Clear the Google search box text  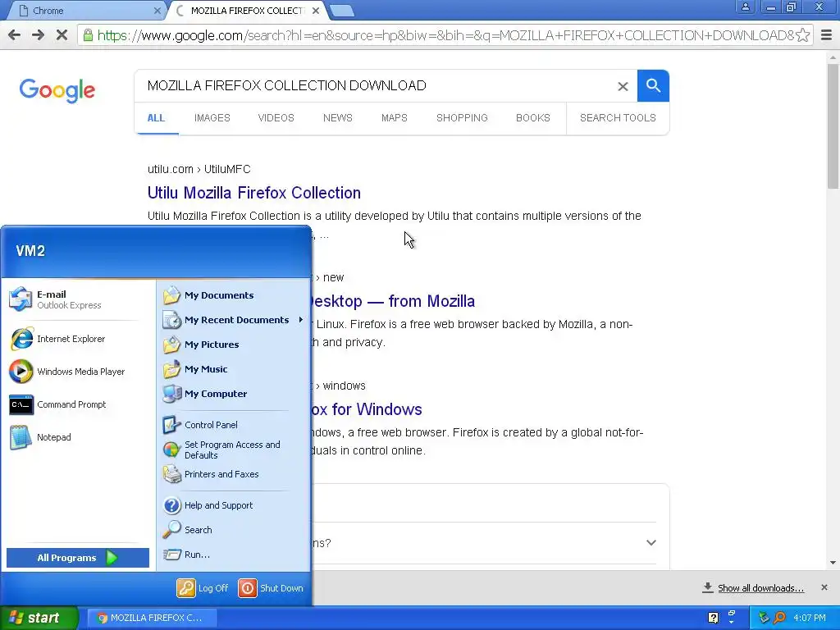coord(623,86)
